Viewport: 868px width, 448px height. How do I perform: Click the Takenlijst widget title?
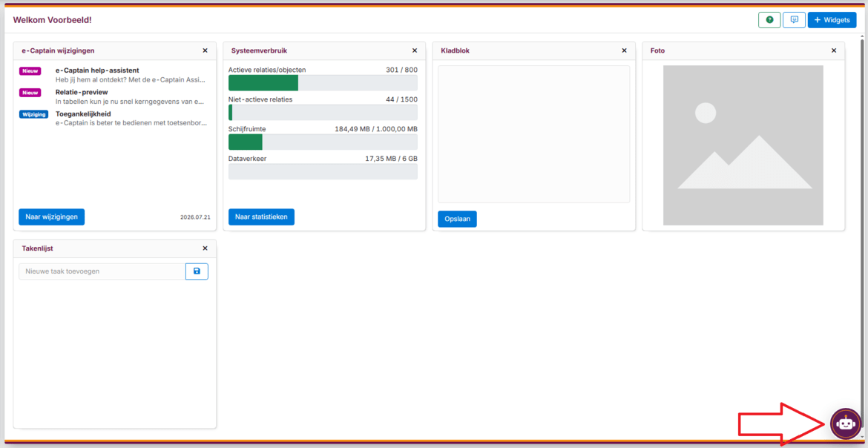(38, 248)
